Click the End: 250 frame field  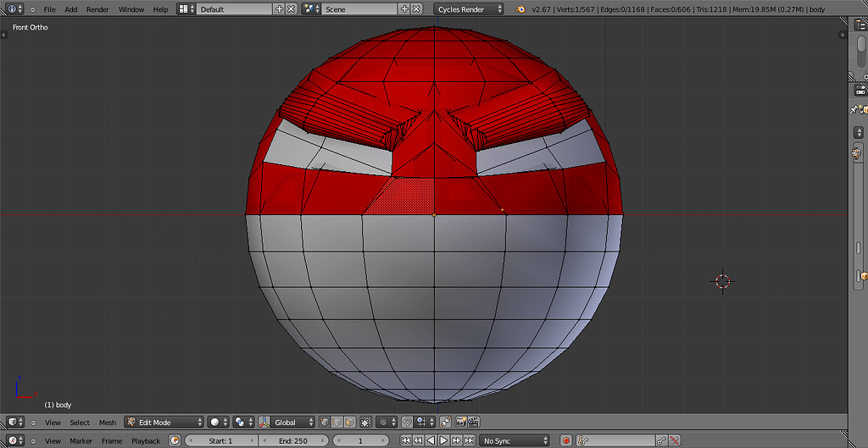292,440
